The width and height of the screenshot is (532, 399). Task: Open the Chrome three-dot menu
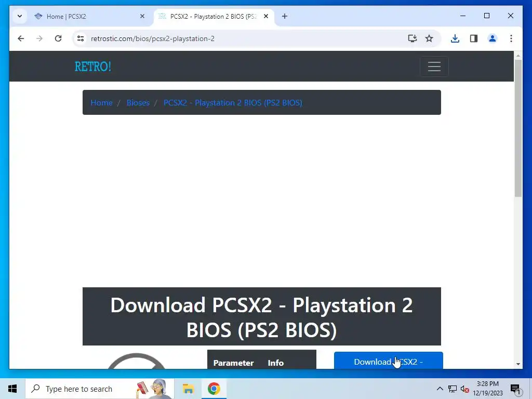coord(511,38)
